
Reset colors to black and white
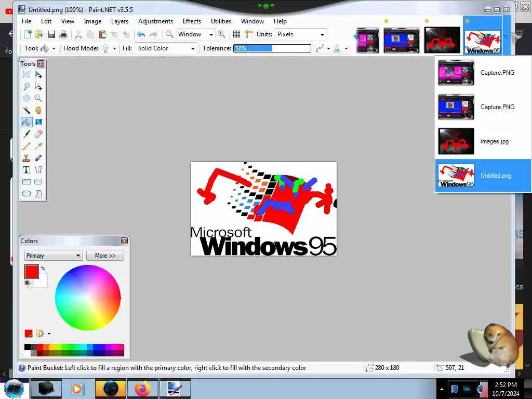pyautogui.click(x=28, y=283)
